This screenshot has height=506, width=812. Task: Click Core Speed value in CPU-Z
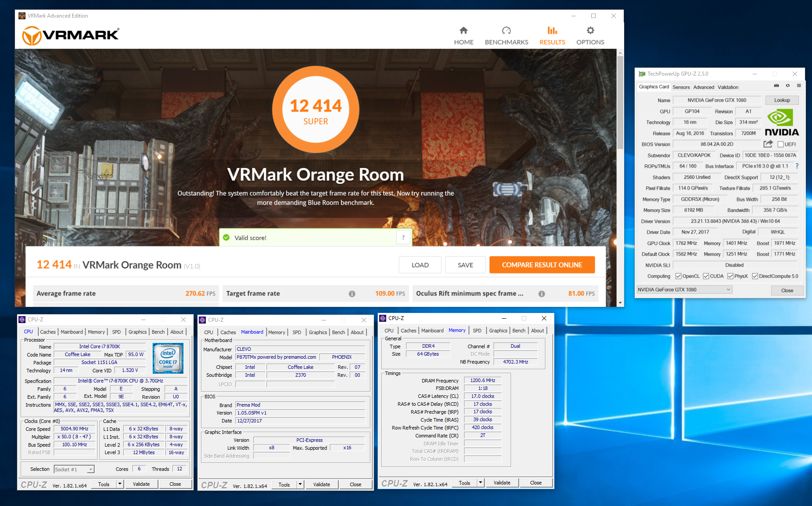(74, 429)
